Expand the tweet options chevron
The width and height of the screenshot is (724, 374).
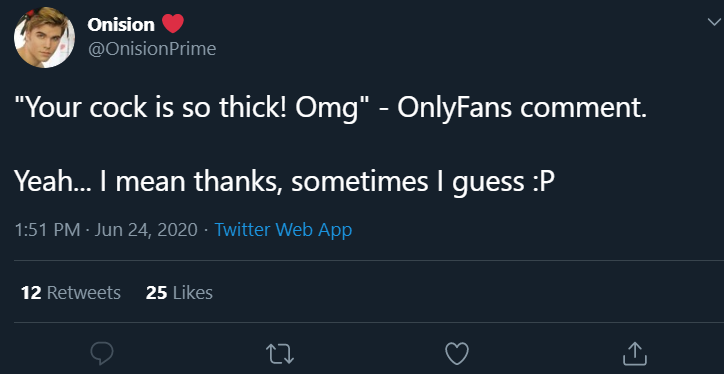tap(714, 22)
